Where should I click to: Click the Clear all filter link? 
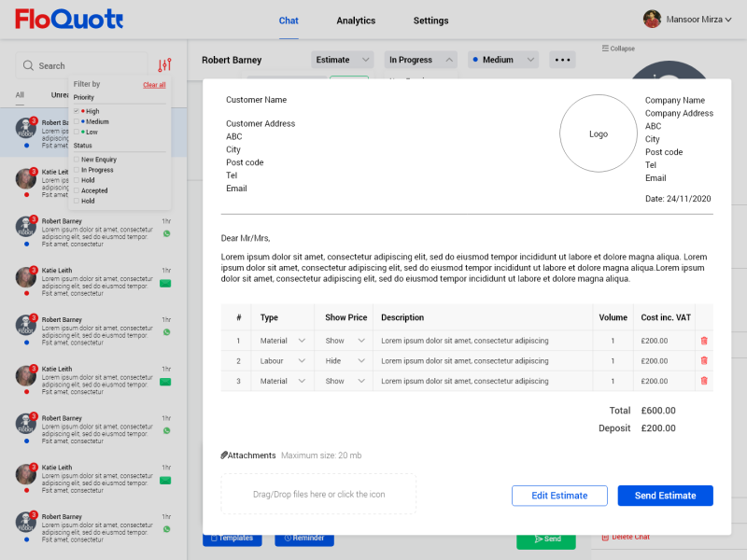(x=154, y=85)
